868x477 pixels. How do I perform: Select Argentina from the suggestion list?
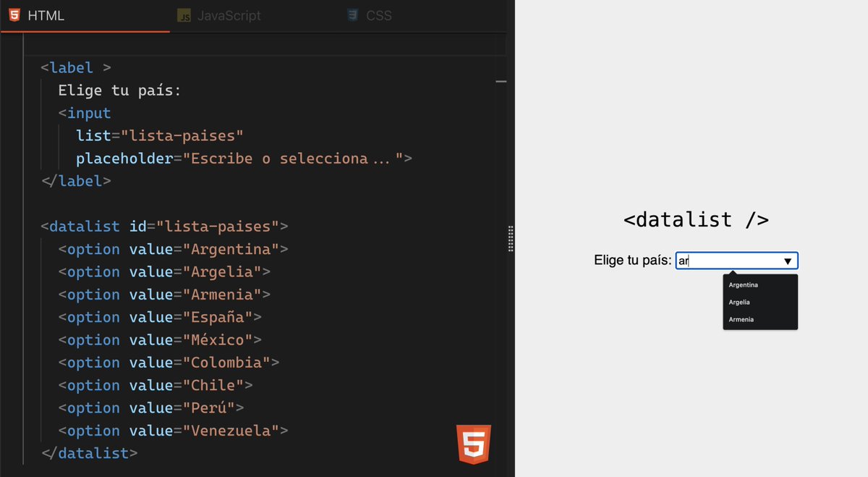(x=760, y=285)
